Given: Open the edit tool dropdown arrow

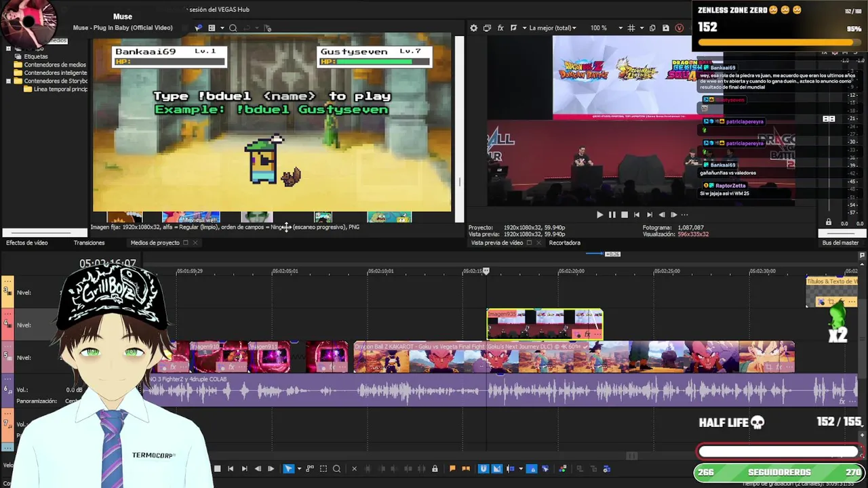Looking at the screenshot, I should pyautogui.click(x=299, y=468).
